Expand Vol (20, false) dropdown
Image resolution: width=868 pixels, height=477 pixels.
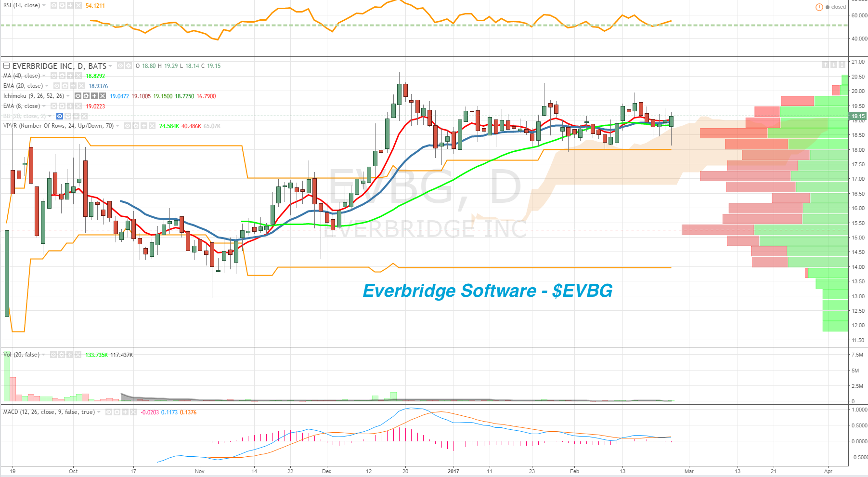click(44, 355)
